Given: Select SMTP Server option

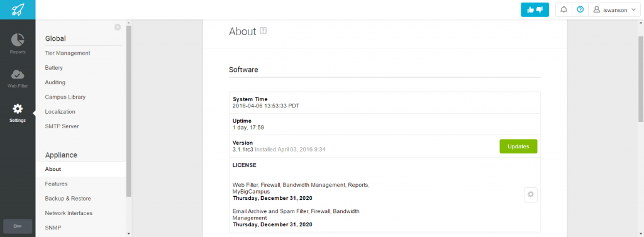Looking at the screenshot, I should pos(62,126).
